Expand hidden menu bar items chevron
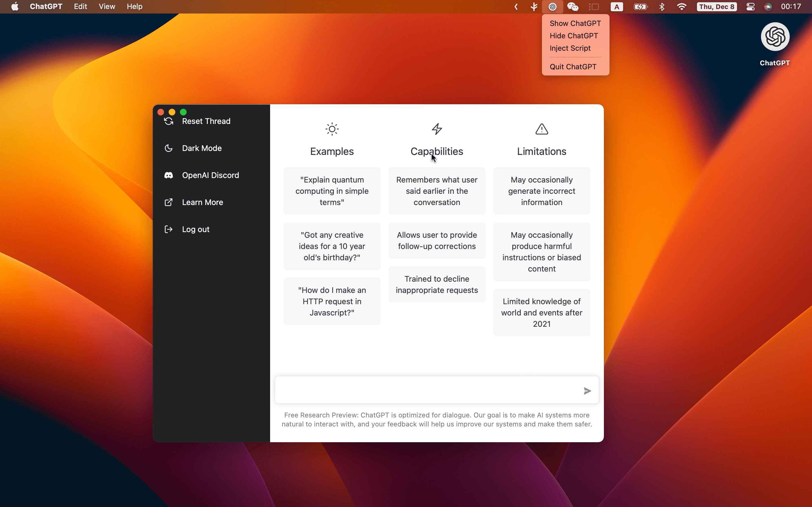Image resolution: width=812 pixels, height=507 pixels. [516, 7]
